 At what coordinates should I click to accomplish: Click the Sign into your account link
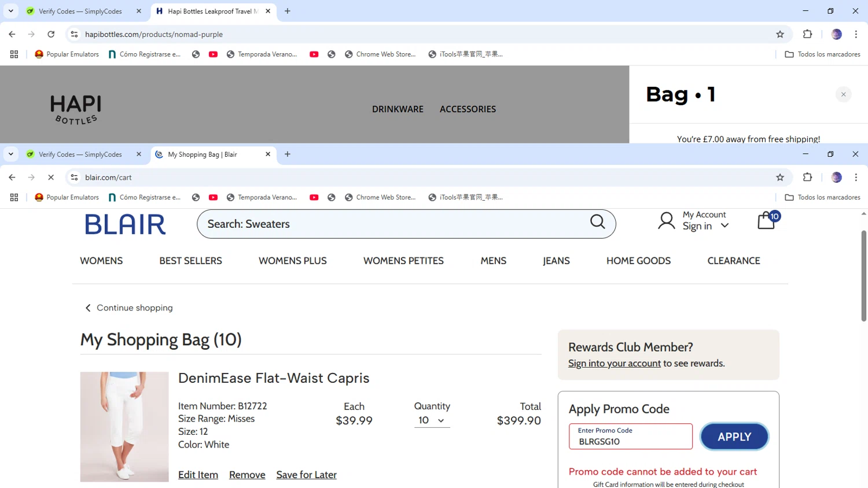pos(614,363)
